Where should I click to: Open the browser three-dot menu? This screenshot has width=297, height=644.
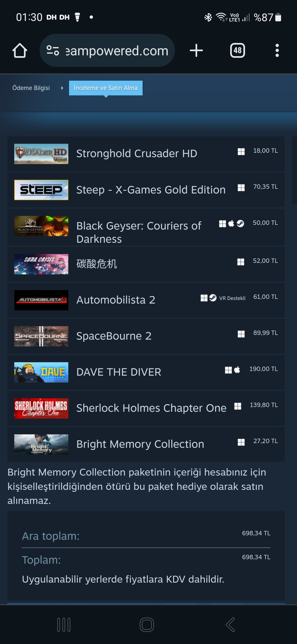coord(277,50)
